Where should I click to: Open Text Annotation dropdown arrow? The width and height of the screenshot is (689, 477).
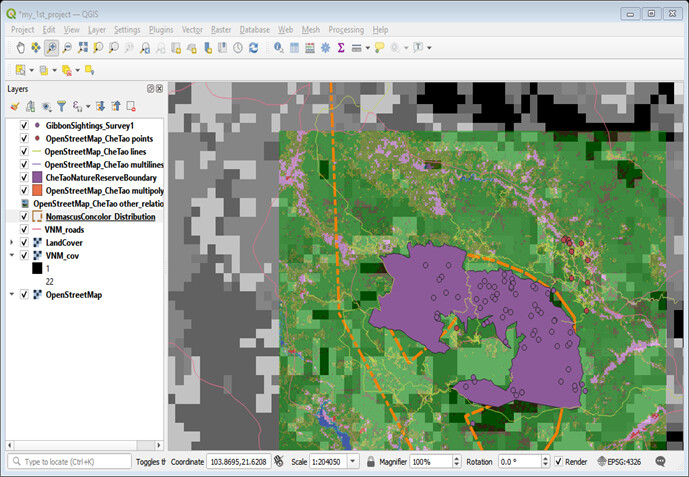[x=429, y=47]
